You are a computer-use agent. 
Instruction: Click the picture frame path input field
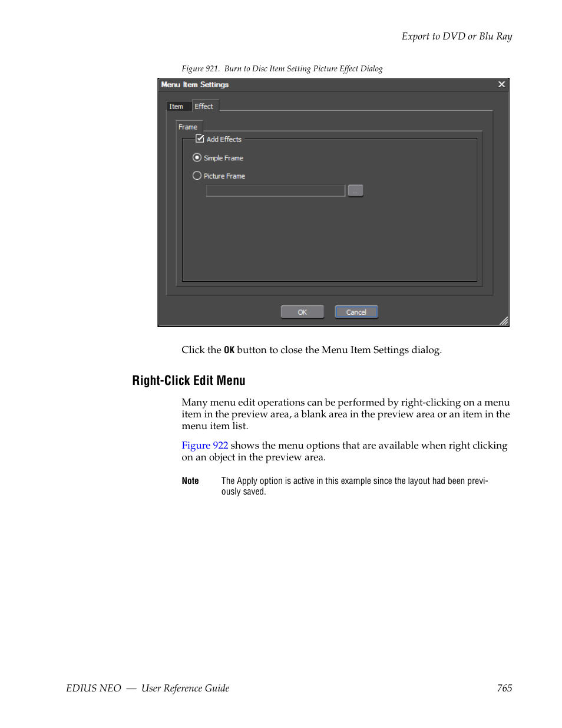[275, 190]
